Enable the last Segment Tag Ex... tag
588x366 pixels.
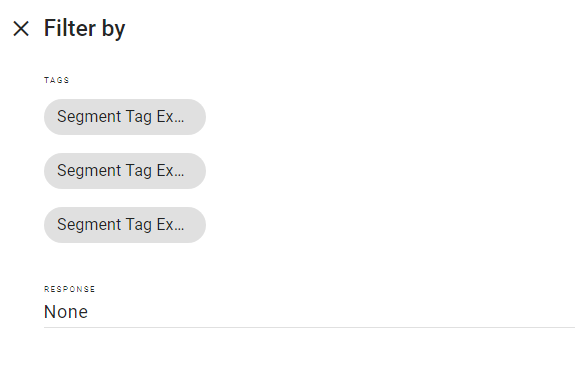125,225
